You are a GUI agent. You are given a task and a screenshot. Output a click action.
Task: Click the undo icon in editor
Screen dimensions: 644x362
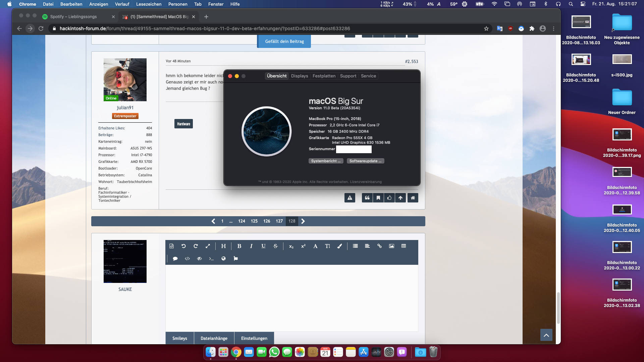[x=183, y=246]
